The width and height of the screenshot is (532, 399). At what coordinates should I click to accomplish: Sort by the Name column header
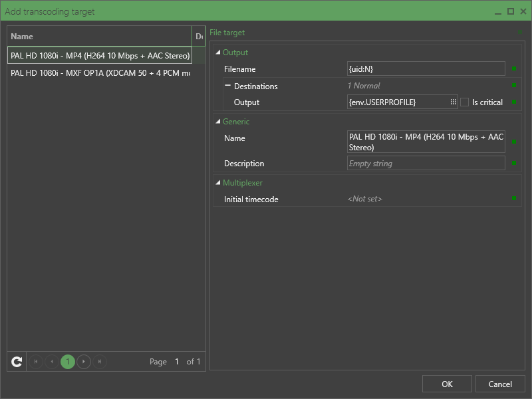click(99, 37)
